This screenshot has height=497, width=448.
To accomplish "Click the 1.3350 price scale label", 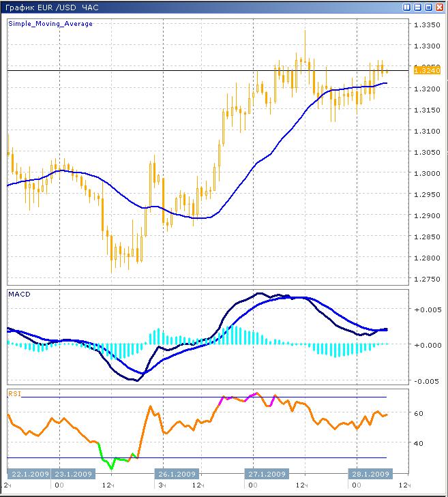I will click(427, 25).
